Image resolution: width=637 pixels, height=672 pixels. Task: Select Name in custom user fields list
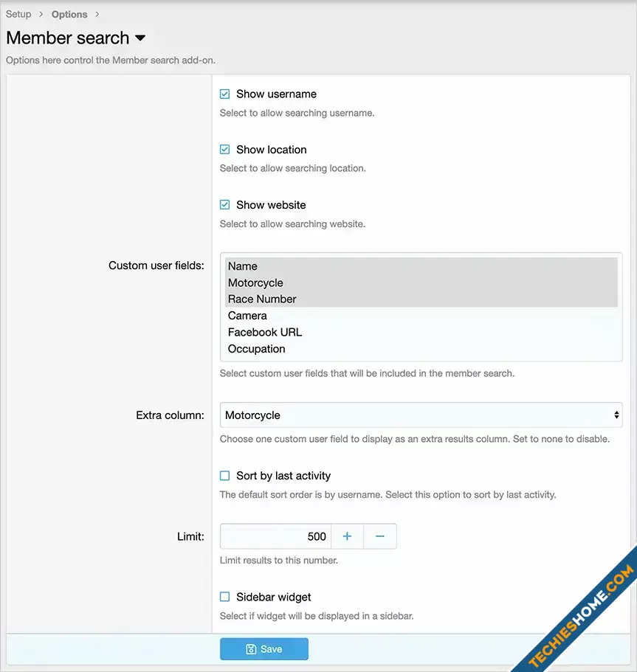click(x=243, y=266)
